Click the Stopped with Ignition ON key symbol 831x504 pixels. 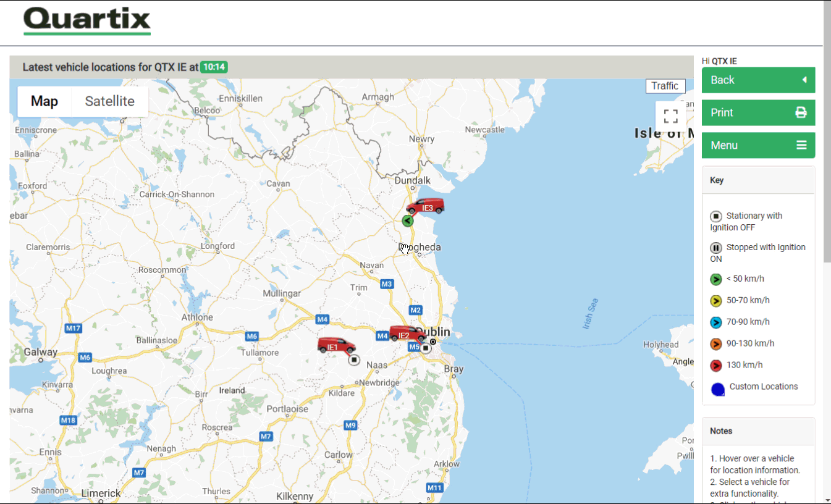point(716,248)
